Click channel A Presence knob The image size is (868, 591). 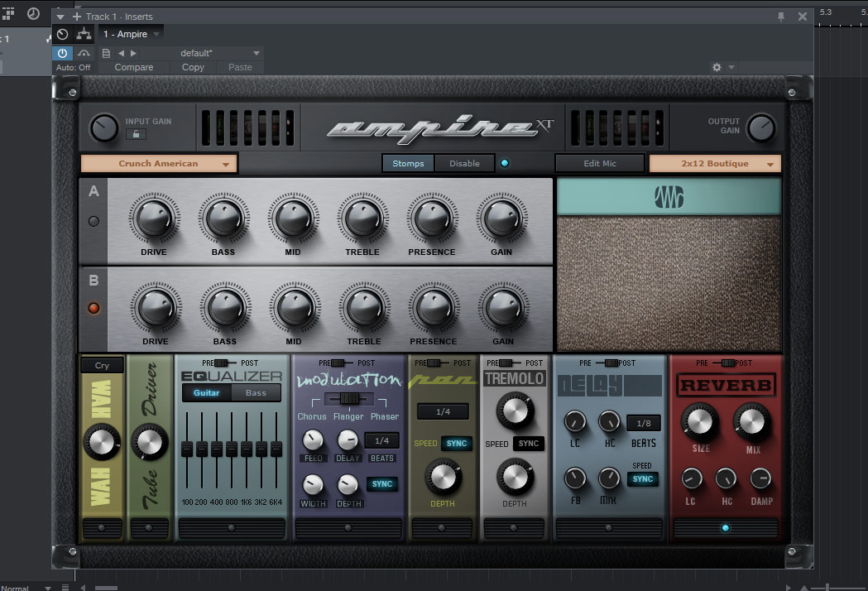[x=432, y=219]
